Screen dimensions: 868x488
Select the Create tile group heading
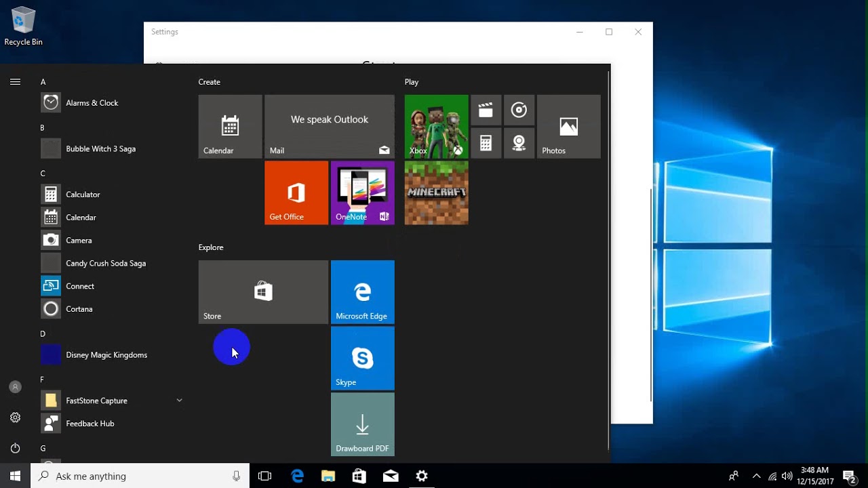pyautogui.click(x=210, y=82)
